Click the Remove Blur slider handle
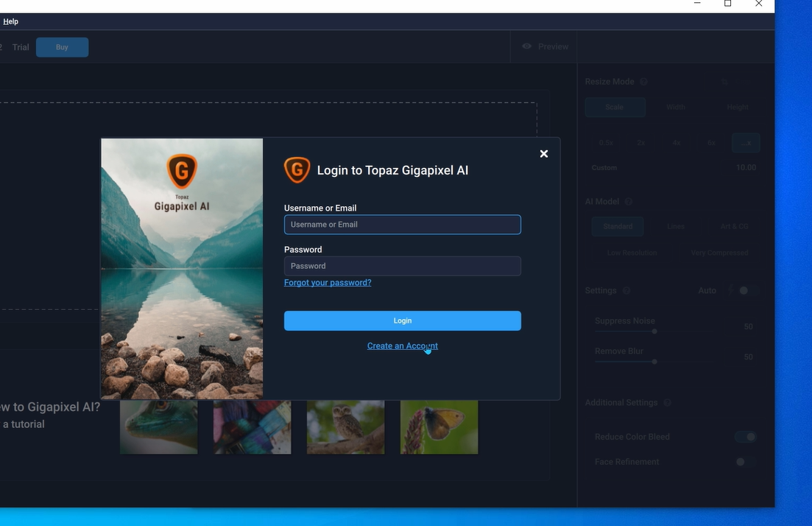 654,362
